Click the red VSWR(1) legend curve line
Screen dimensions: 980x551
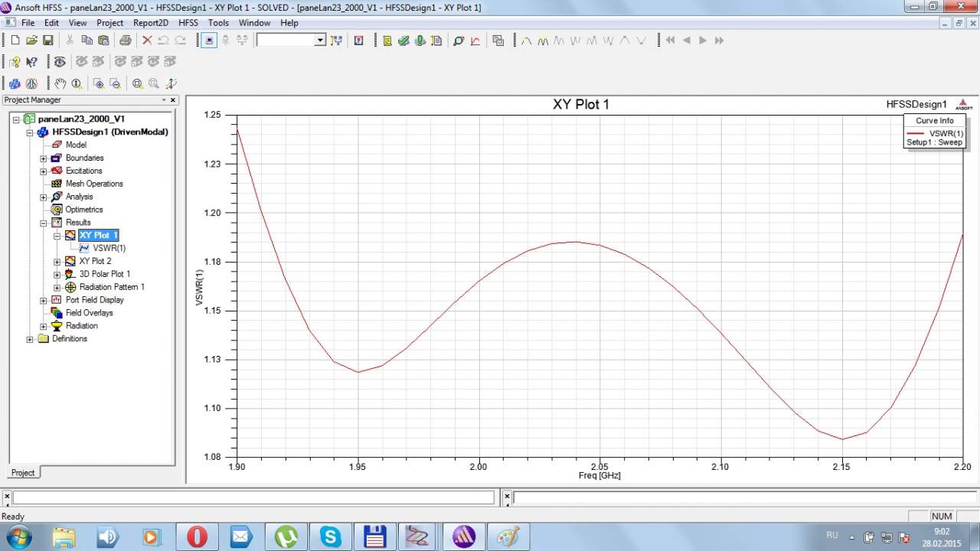(915, 133)
